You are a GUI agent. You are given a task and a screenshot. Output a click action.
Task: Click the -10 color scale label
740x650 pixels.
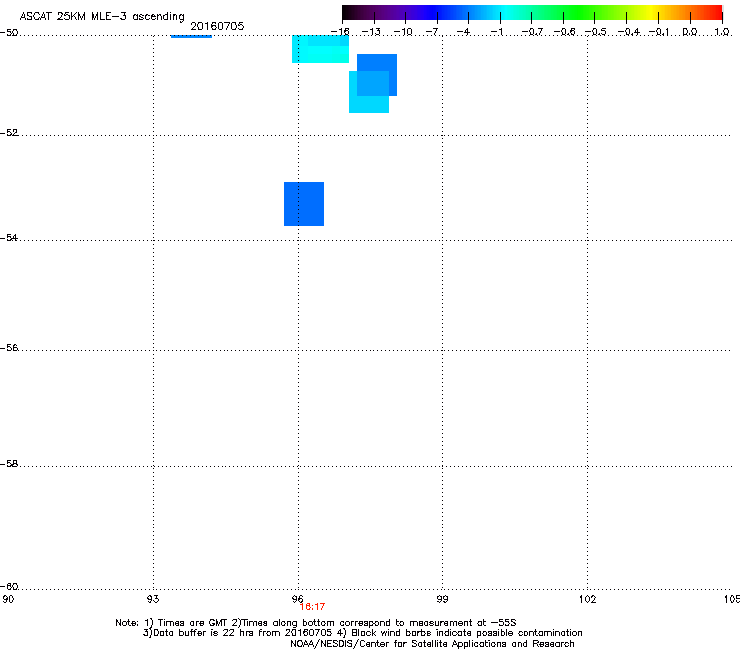403,32
